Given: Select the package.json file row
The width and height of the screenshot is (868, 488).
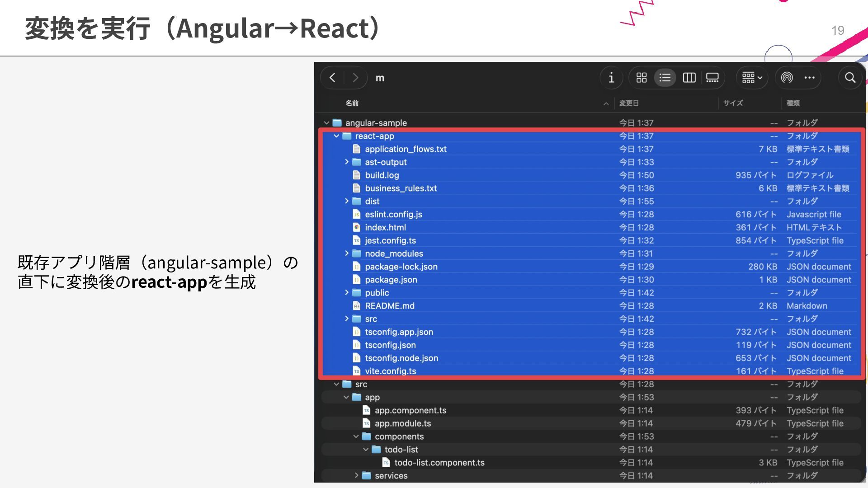Looking at the screenshot, I should pos(391,280).
